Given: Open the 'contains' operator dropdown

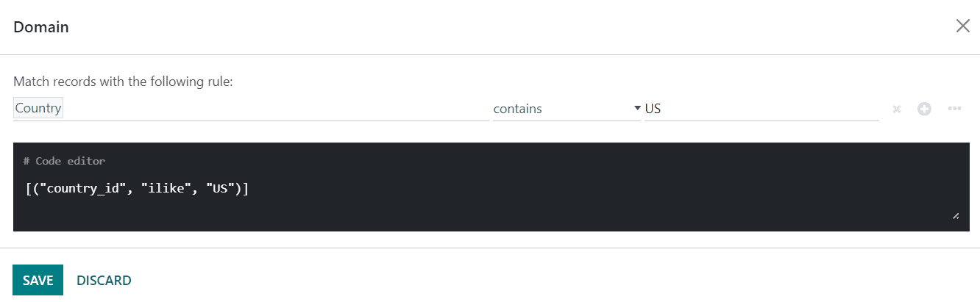Looking at the screenshot, I should tap(559, 109).
